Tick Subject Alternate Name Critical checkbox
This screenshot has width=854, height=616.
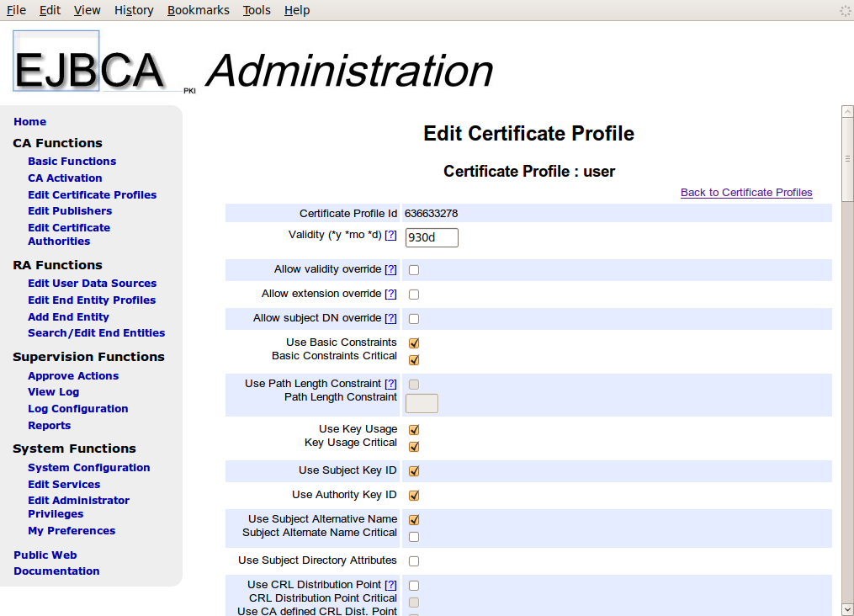(x=414, y=537)
